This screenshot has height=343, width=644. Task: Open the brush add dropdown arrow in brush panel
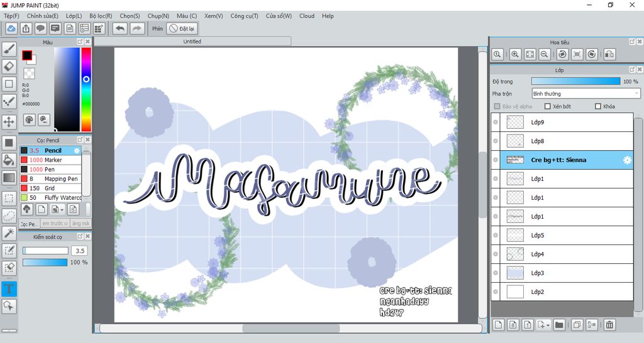point(62,210)
